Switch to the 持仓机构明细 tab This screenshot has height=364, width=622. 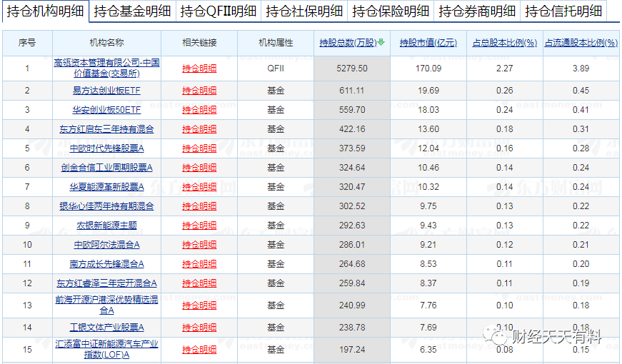point(45,11)
